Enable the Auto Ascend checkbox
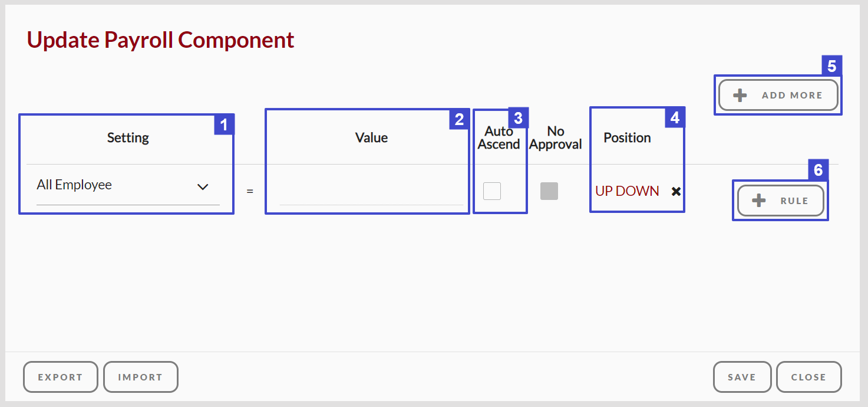This screenshot has height=407, width=868. [492, 191]
